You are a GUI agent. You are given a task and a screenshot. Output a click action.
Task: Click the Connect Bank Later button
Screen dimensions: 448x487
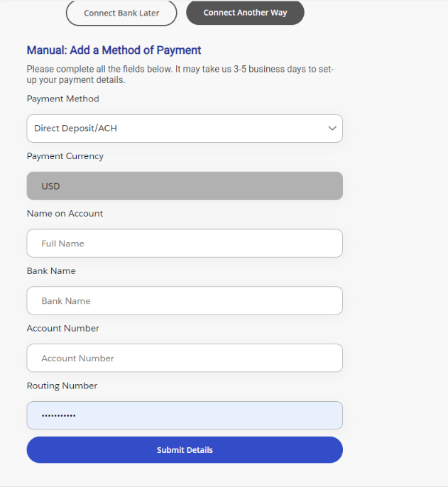coord(121,13)
